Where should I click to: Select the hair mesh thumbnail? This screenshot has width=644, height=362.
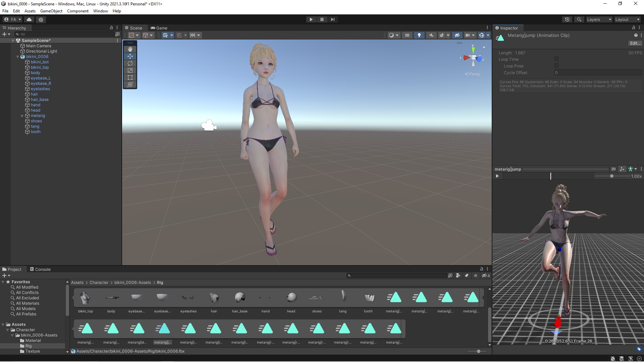point(214,297)
